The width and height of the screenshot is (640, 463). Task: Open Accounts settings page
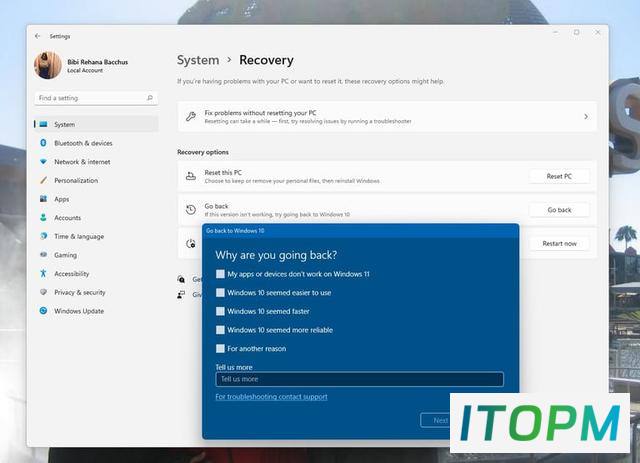pyautogui.click(x=96, y=218)
